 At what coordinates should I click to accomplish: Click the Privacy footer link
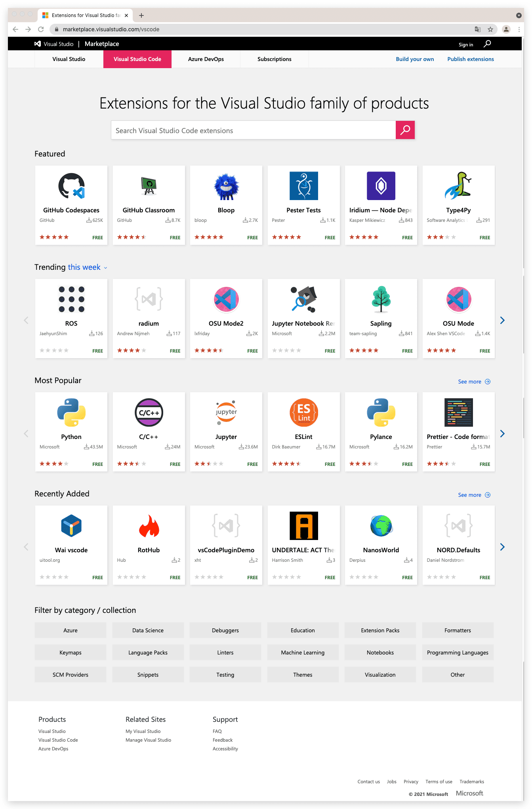pos(411,782)
